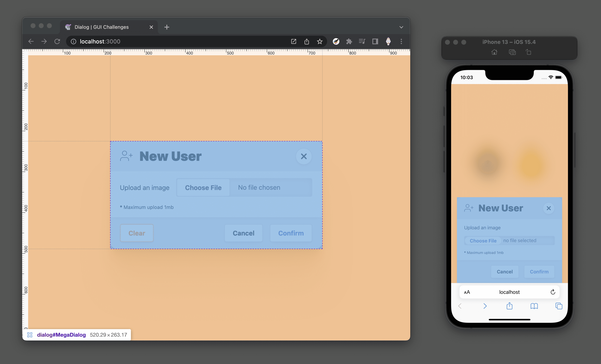Click the close X button on desktop dialog
Viewport: 601px width, 364px height.
(303, 156)
